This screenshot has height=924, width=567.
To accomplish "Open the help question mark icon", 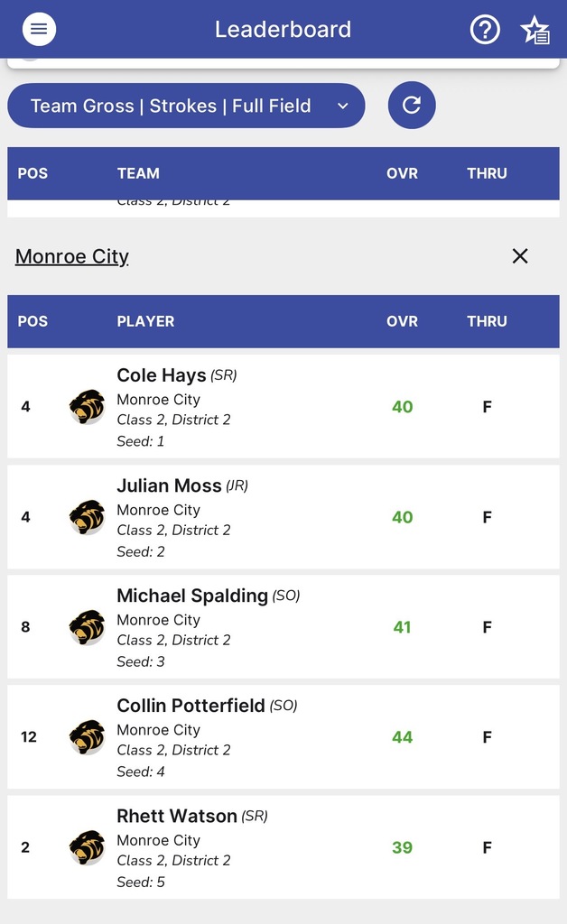I will (485, 30).
